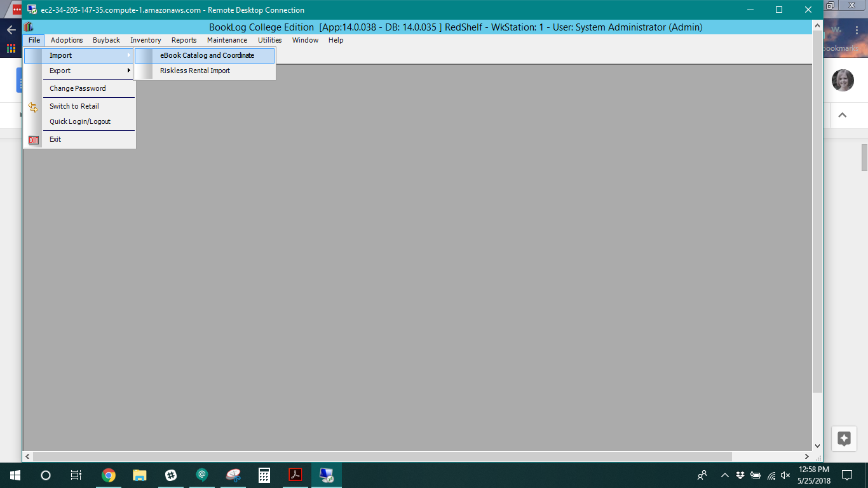Open Remote Desktop Connection taskbar button
868x488 pixels.
click(x=327, y=475)
